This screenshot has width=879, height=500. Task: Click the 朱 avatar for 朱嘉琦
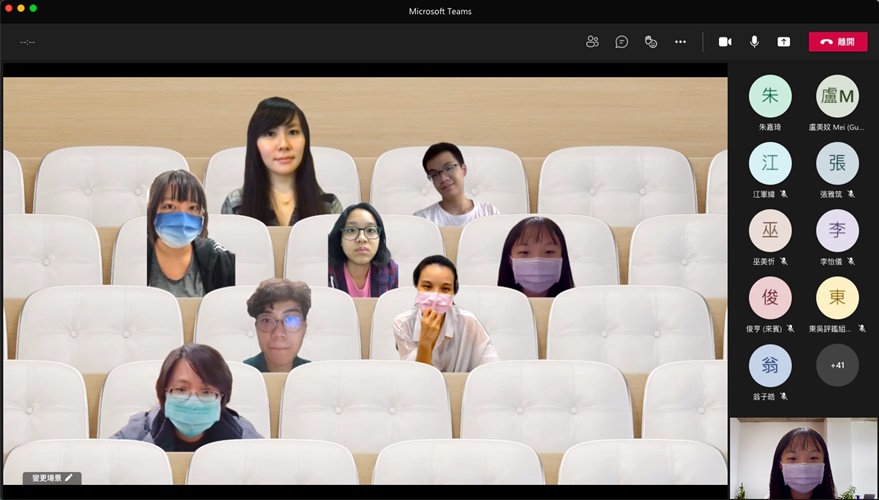tap(770, 96)
